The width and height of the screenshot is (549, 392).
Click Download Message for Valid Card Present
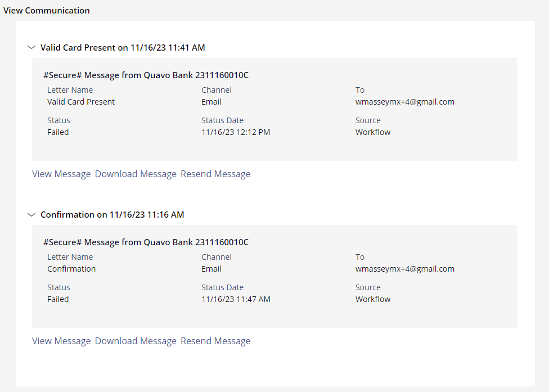(136, 174)
